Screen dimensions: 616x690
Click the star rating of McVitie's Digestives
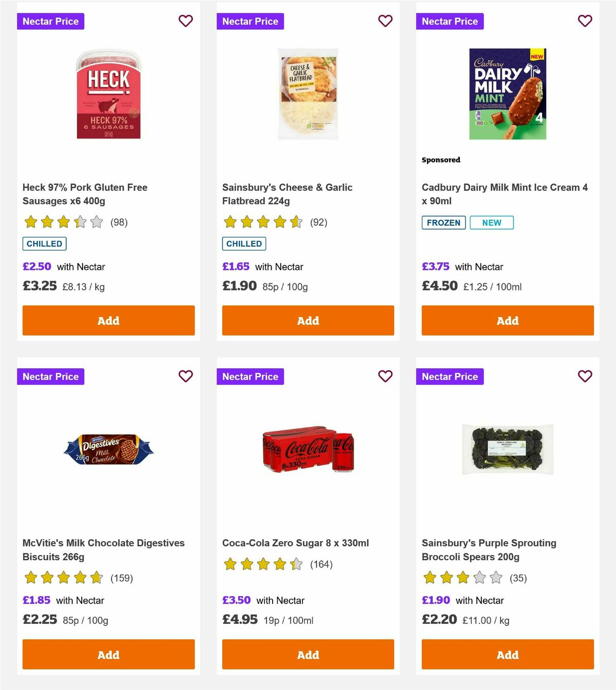(x=62, y=578)
